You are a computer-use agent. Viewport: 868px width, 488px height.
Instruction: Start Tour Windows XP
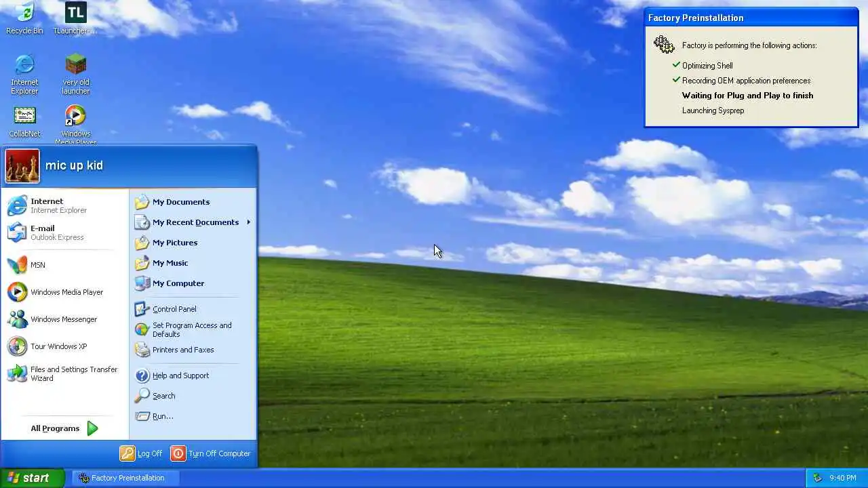[x=64, y=346]
